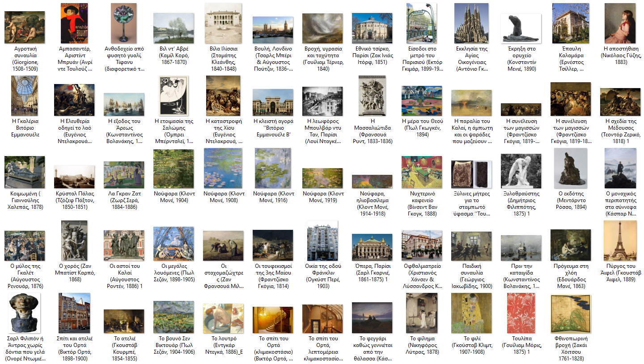Click the 'Ο εκδότης' bronze sculpture thumbnail
Viewport: 644px width, 364px height.
click(571, 168)
